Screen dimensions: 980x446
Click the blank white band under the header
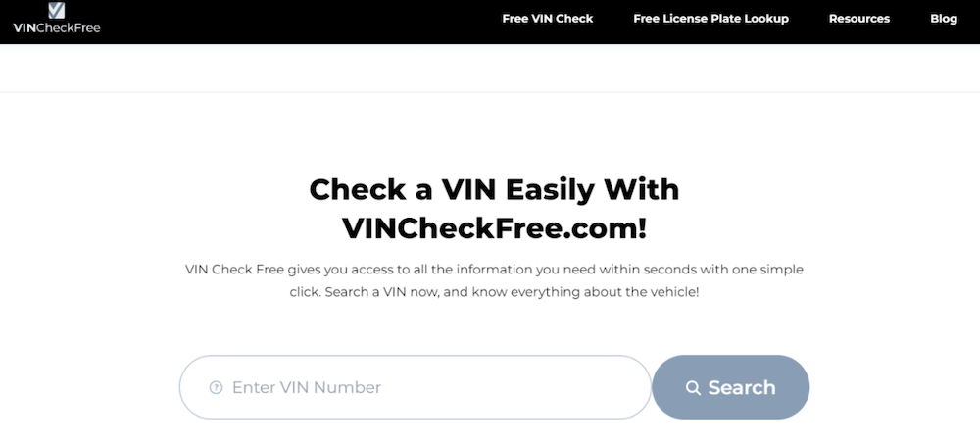490,68
